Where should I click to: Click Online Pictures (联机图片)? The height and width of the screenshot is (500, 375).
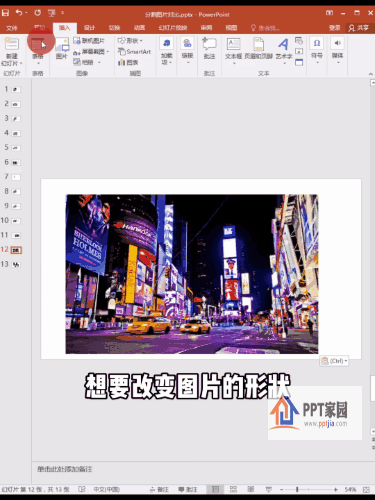89,41
